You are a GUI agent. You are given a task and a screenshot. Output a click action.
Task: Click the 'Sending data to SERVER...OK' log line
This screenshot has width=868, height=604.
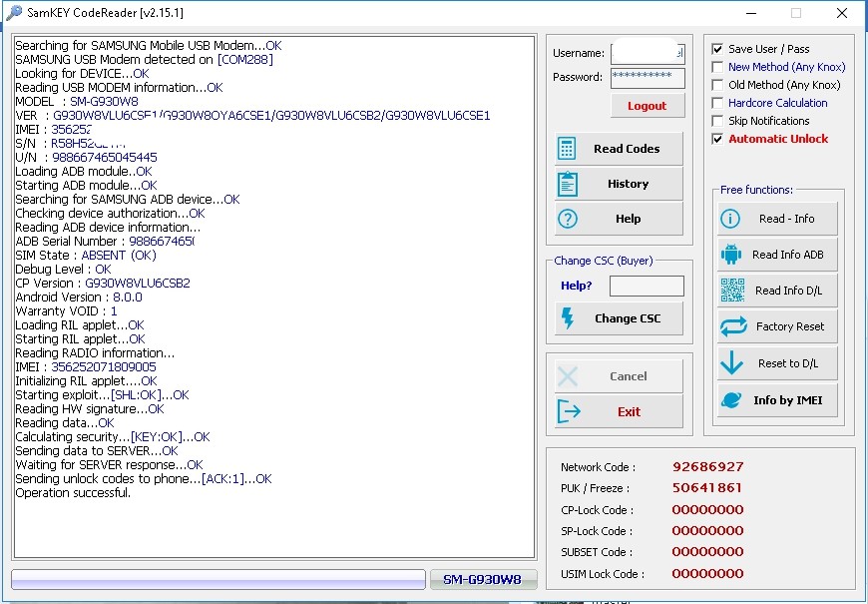pyautogui.click(x=97, y=450)
